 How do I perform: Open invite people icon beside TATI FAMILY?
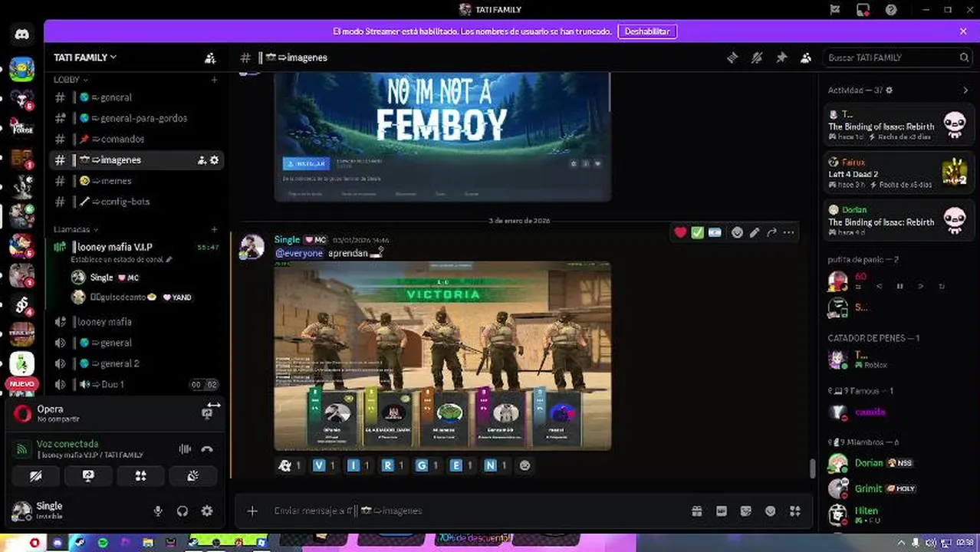point(210,58)
